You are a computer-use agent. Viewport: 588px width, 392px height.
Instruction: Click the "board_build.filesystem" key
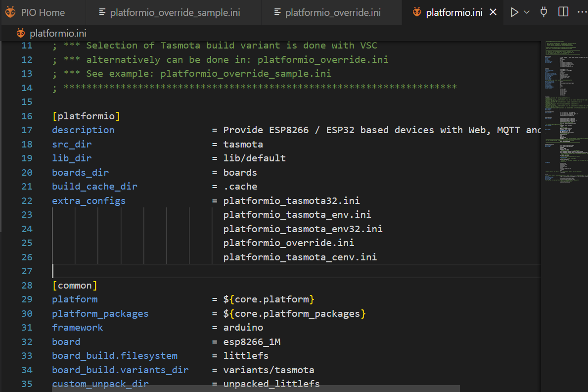(115, 355)
